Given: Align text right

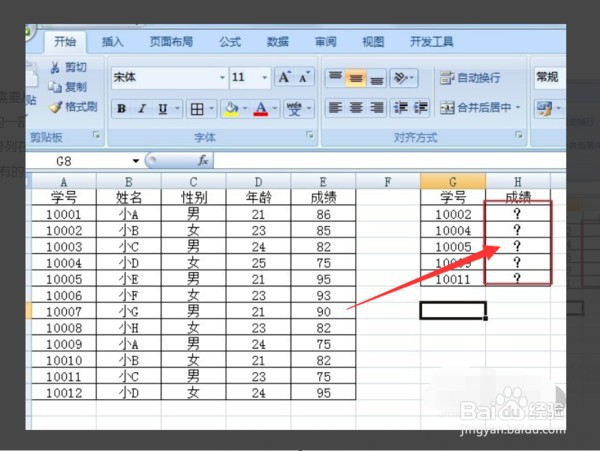Looking at the screenshot, I should [x=377, y=108].
